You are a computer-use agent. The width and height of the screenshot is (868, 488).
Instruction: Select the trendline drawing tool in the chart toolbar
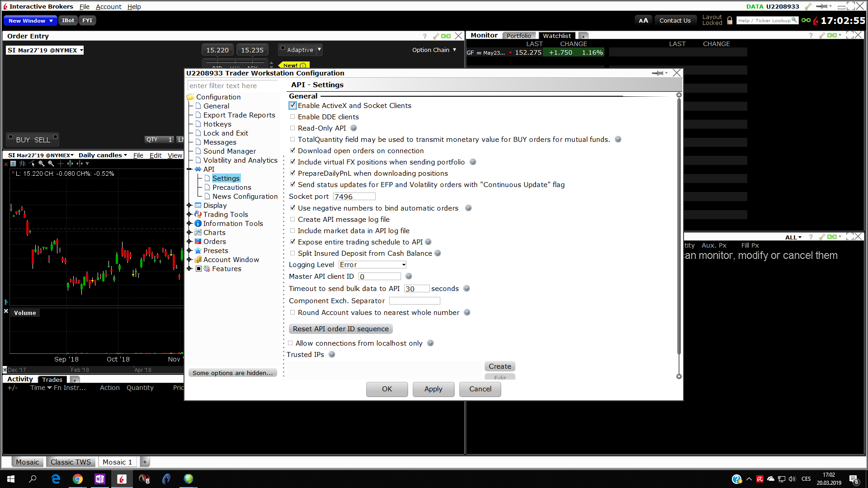pos(32,164)
